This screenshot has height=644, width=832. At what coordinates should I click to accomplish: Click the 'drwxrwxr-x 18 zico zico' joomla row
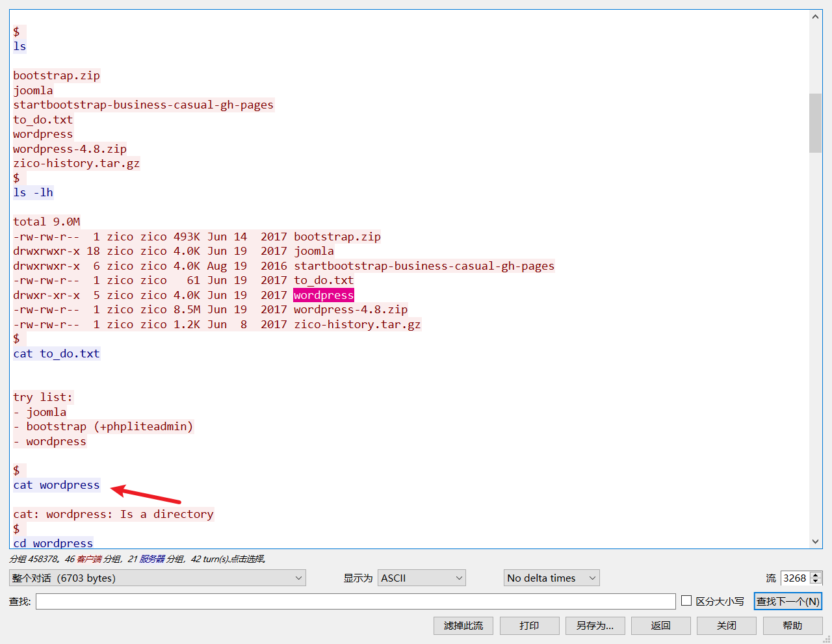pos(174,251)
